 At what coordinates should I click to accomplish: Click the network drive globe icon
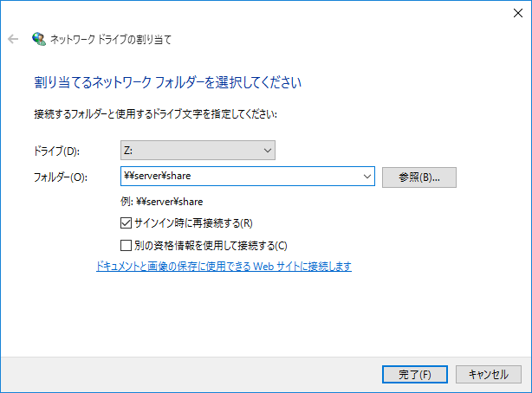pos(39,39)
